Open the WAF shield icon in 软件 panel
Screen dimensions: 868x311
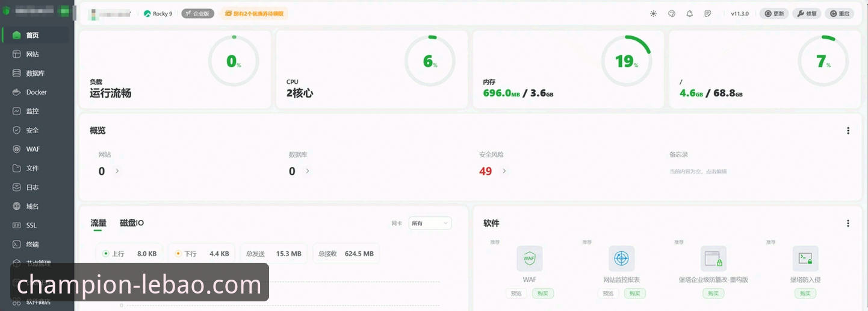click(x=529, y=259)
